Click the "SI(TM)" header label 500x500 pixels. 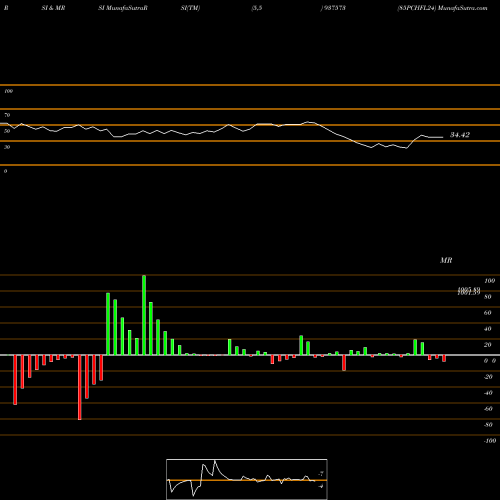pyautogui.click(x=190, y=8)
